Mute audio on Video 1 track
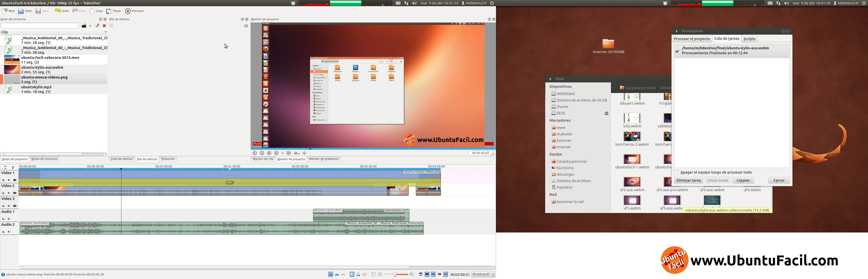This screenshot has width=868, height=279. click(9, 180)
